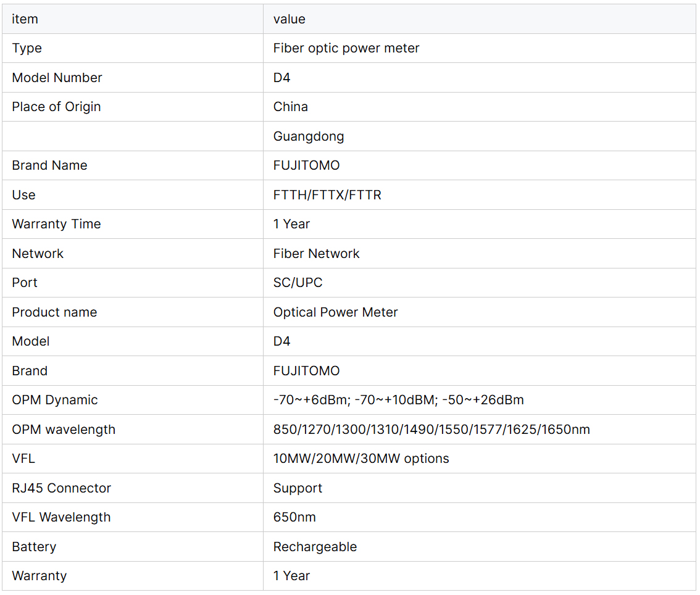
Task: Click the 'OPM Dynamic' label
Action: pos(54,400)
